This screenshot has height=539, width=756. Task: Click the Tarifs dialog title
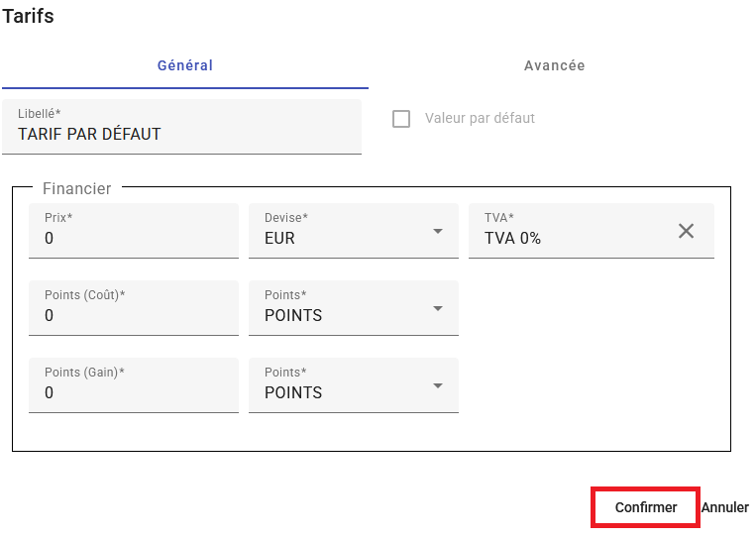pyautogui.click(x=29, y=17)
